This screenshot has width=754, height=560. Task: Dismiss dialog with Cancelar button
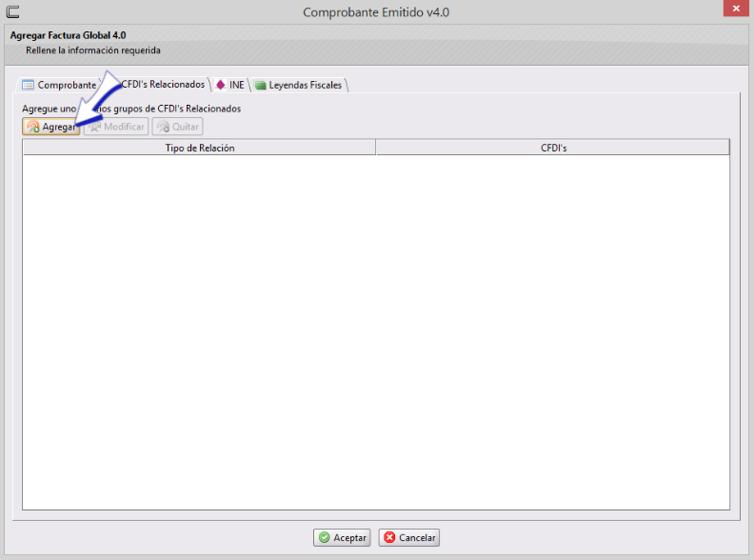408,537
